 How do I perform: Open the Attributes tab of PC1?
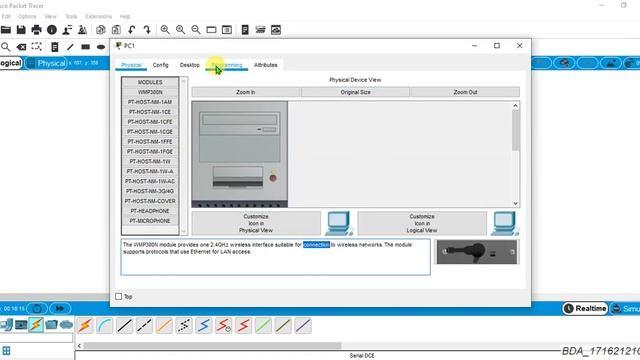(265, 65)
